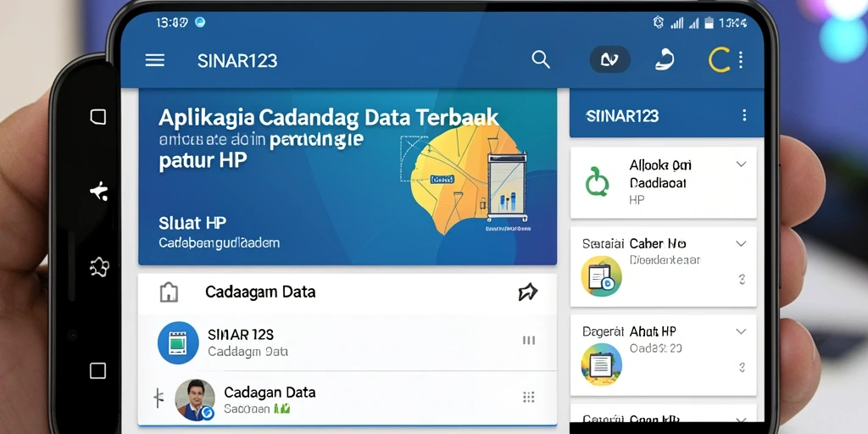868x434 pixels.
Task: Click the yellow C-shaped refresh icon
Action: [x=719, y=60]
